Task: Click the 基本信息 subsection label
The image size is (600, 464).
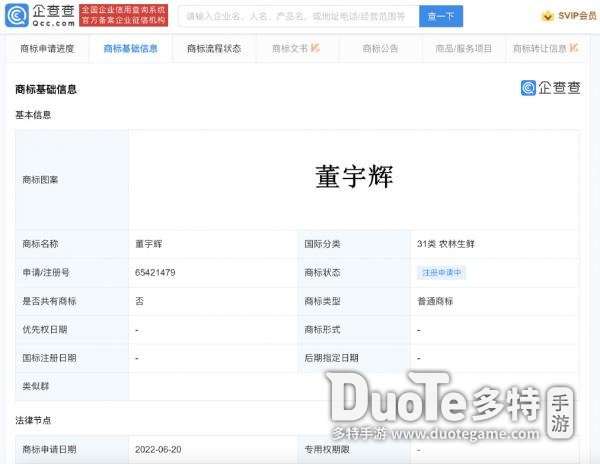Action: 33,115
